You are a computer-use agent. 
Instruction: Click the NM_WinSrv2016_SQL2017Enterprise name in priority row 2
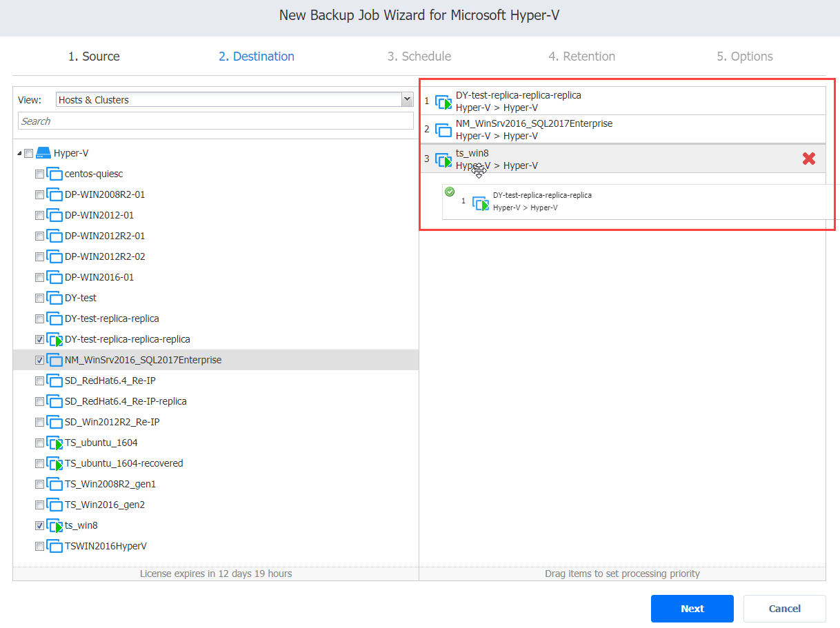tap(534, 123)
